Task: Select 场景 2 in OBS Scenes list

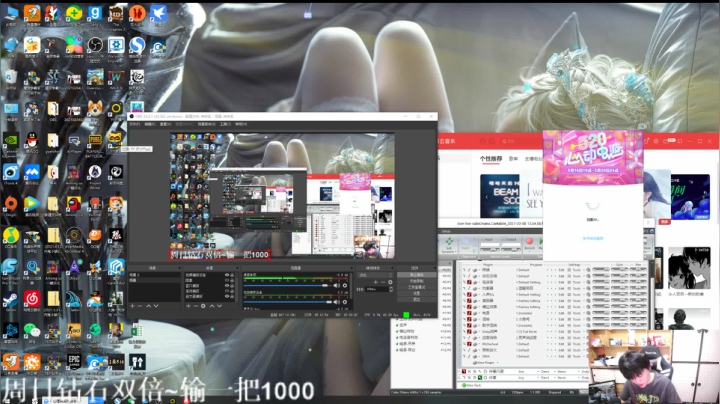Action: coord(155,275)
